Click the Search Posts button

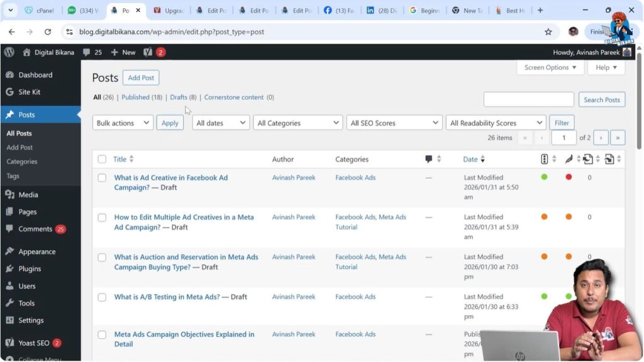[601, 99]
